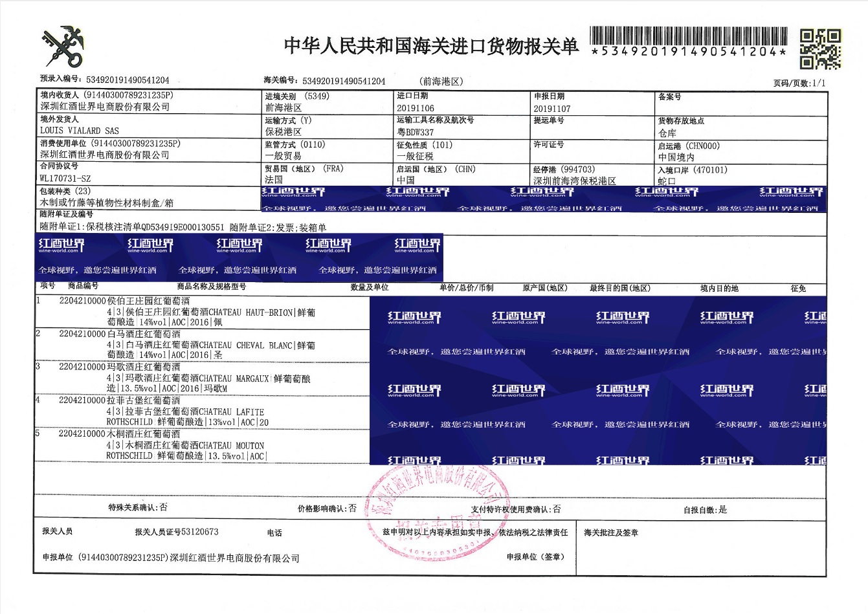Select the 申报日期 value 20191107
This screenshot has width=868, height=614.
tap(551, 109)
